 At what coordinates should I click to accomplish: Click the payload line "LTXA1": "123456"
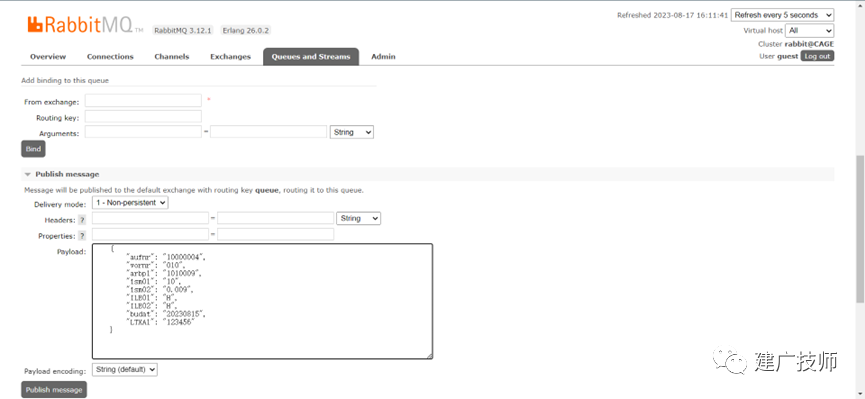(162, 322)
